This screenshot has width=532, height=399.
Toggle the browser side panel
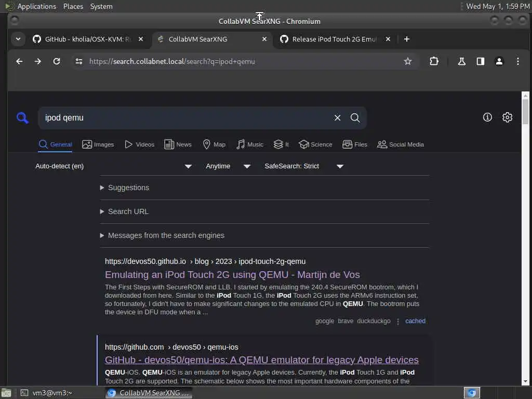[480, 61]
